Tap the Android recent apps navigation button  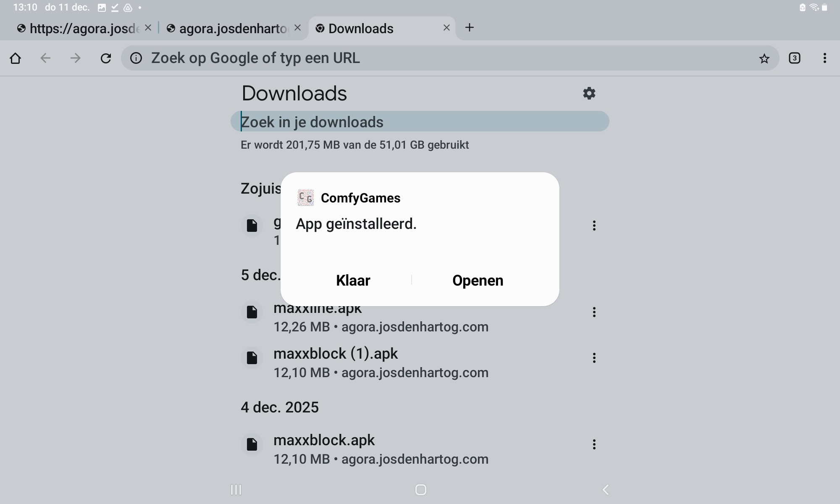[x=236, y=490]
